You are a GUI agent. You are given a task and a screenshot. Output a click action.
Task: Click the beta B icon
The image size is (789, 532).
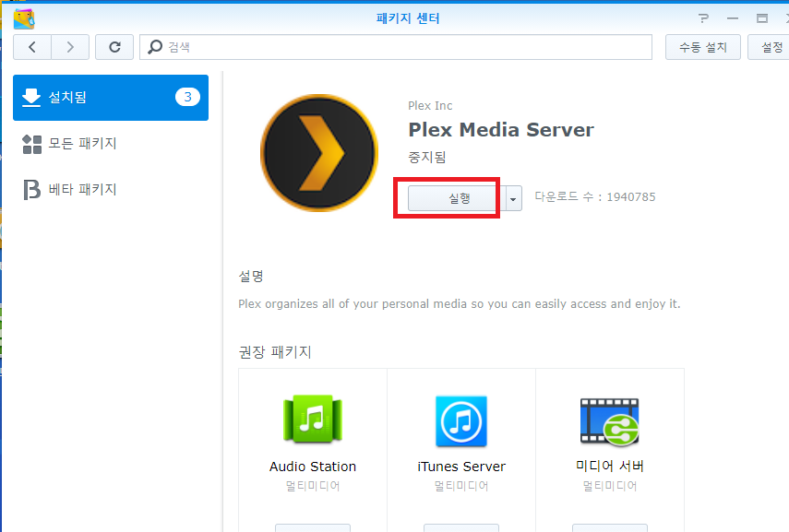pyautogui.click(x=31, y=190)
